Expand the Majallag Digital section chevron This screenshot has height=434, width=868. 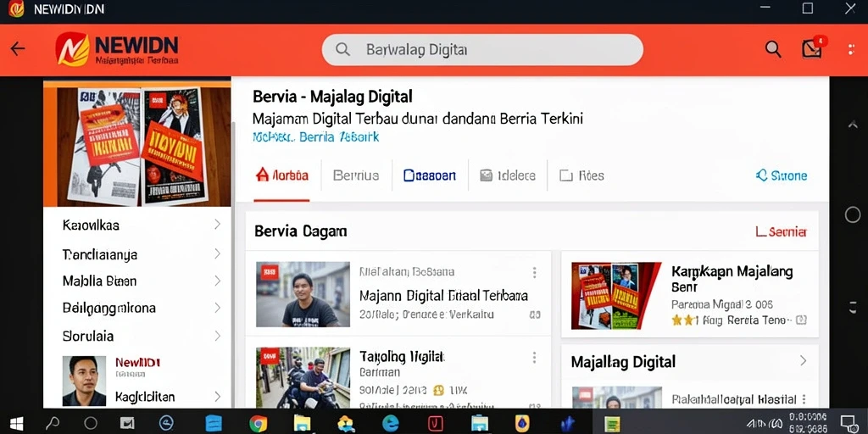[x=803, y=361]
